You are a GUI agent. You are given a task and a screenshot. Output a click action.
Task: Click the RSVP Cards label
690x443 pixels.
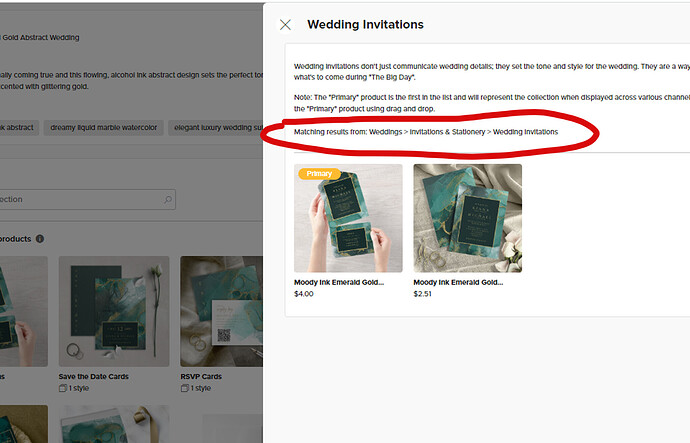pos(201,377)
